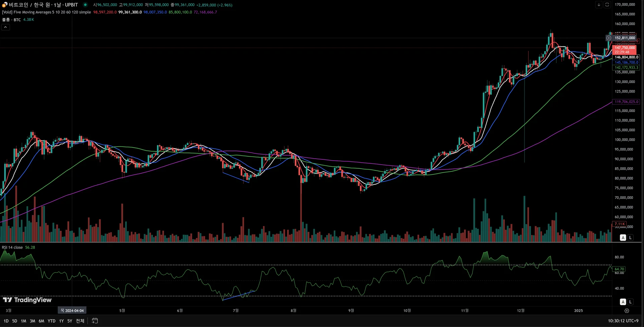This screenshot has height=327, width=644.
Task: Click the green market status dot
Action: [x=86, y=5]
